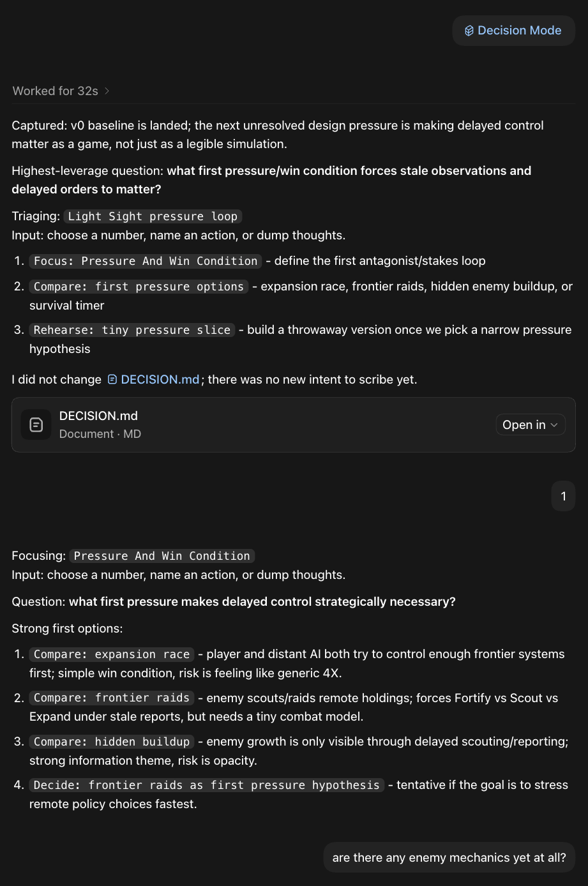Select 'Compare: first pressure options' code chip
Image resolution: width=588 pixels, height=886 pixels.
139,287
